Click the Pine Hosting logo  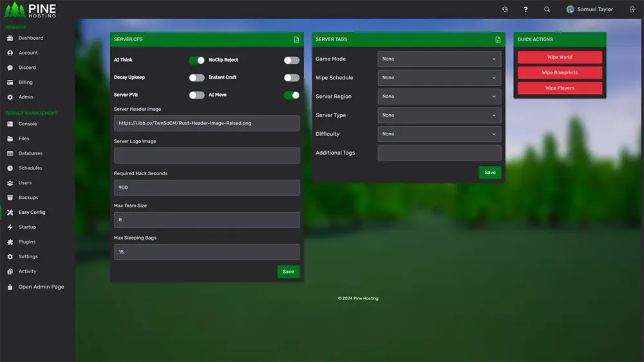pyautogui.click(x=31, y=10)
